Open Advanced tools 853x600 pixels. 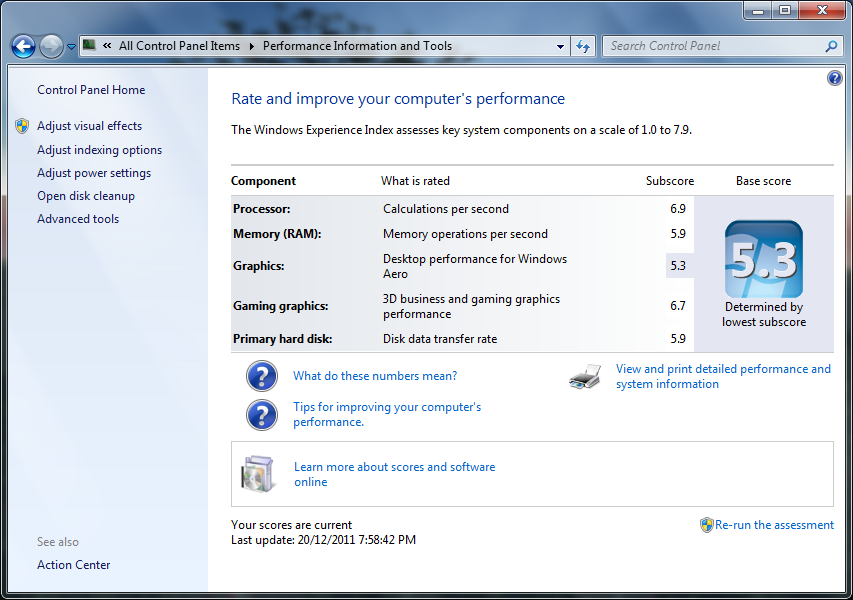[x=78, y=219]
